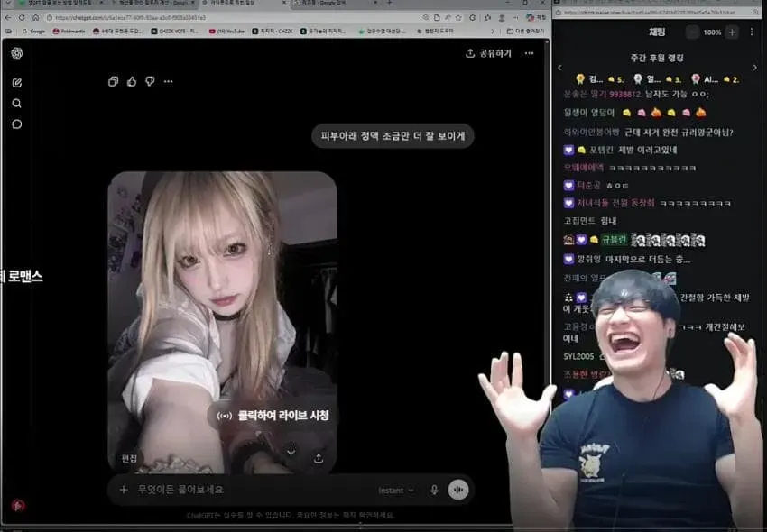The height and width of the screenshot is (532, 767).
Task: Share the generated image via its share icon
Action: 319,458
